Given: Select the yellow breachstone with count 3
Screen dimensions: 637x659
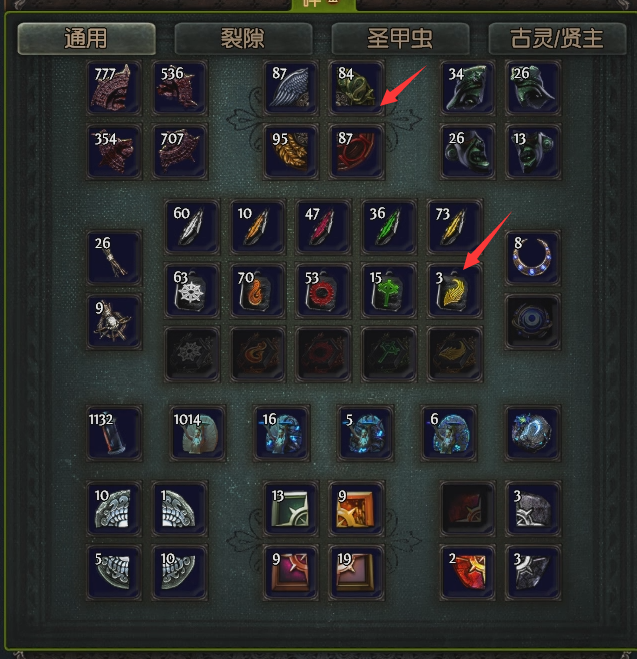Looking at the screenshot, I should pos(454,290).
